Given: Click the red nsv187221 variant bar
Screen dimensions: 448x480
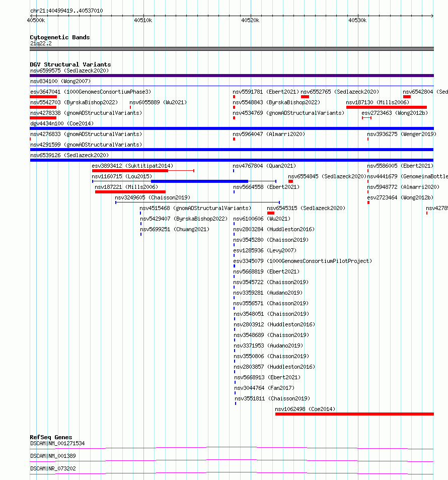Looking at the screenshot, I should tap(130, 192).
